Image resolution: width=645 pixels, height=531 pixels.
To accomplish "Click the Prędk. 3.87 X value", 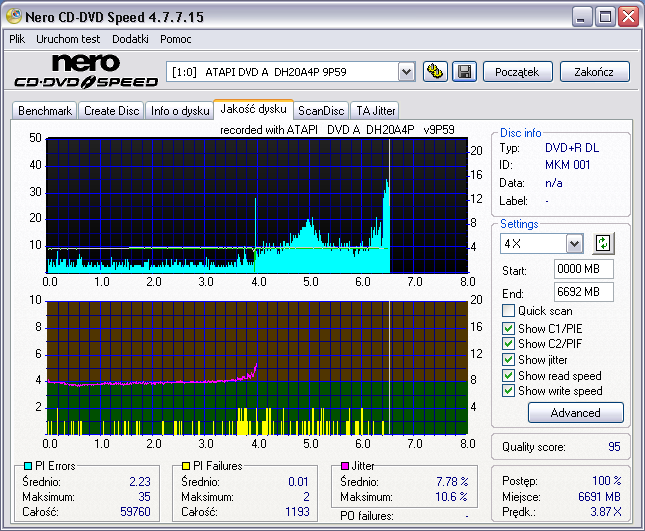I will click(606, 512).
